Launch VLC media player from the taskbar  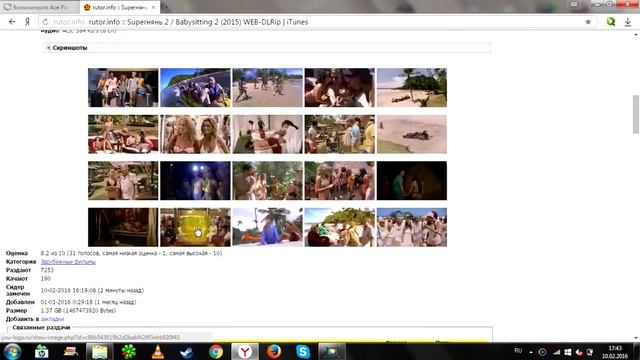[158, 351]
